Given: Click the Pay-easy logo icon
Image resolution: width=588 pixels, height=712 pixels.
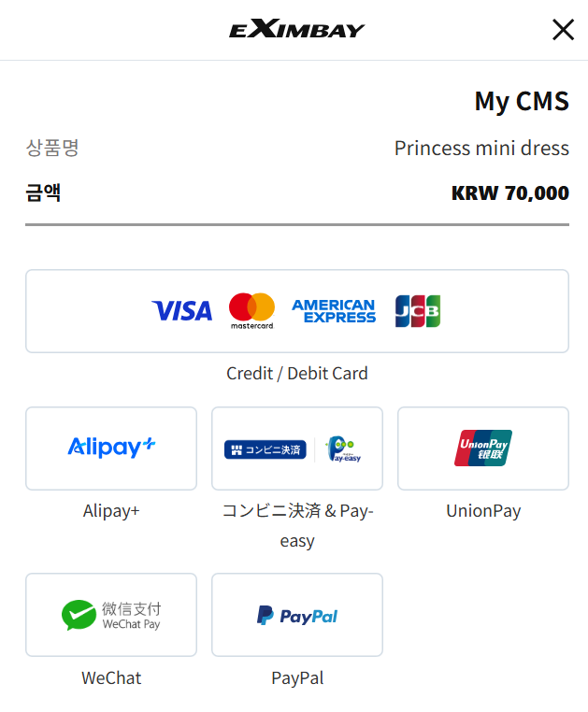Looking at the screenshot, I should click(343, 449).
